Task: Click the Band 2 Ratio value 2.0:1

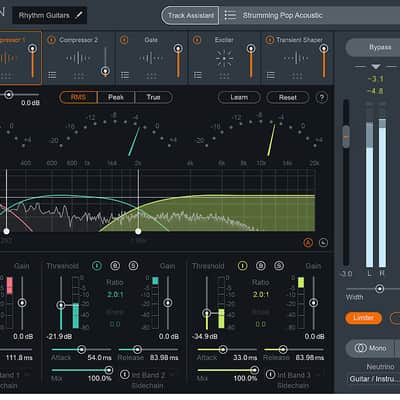Action: (115, 295)
